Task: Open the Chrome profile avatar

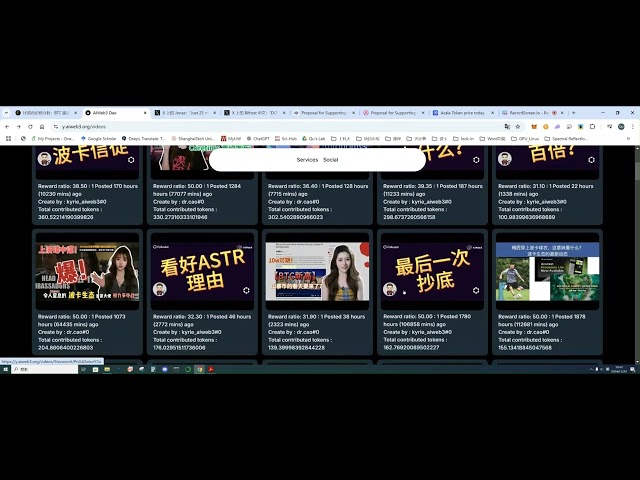Action: 621,127
